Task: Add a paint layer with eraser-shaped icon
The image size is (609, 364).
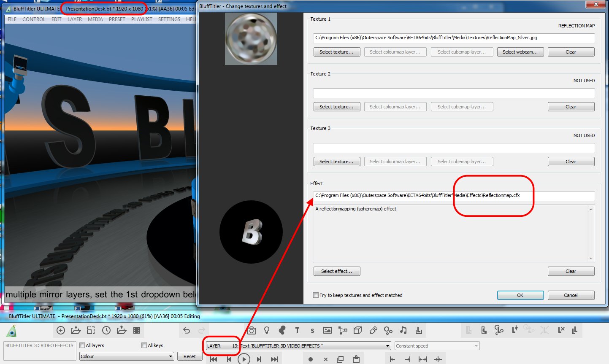Action: (x=373, y=330)
